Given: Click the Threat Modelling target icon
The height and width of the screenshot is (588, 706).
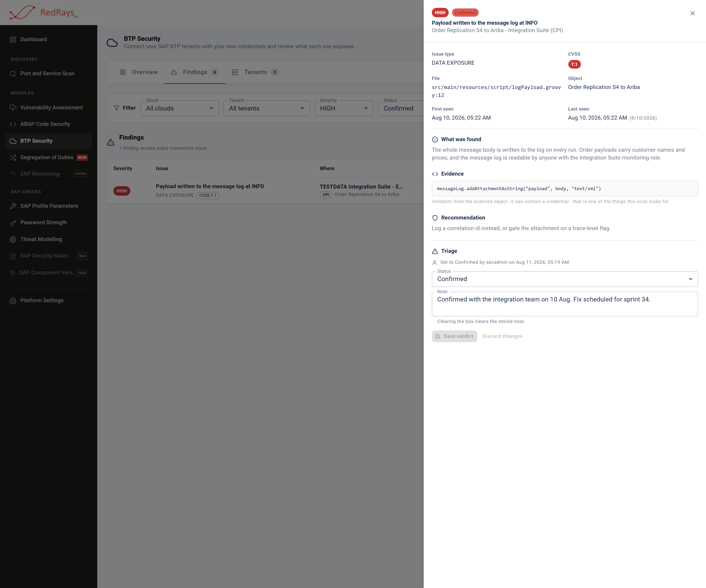Looking at the screenshot, I should coord(13,239).
